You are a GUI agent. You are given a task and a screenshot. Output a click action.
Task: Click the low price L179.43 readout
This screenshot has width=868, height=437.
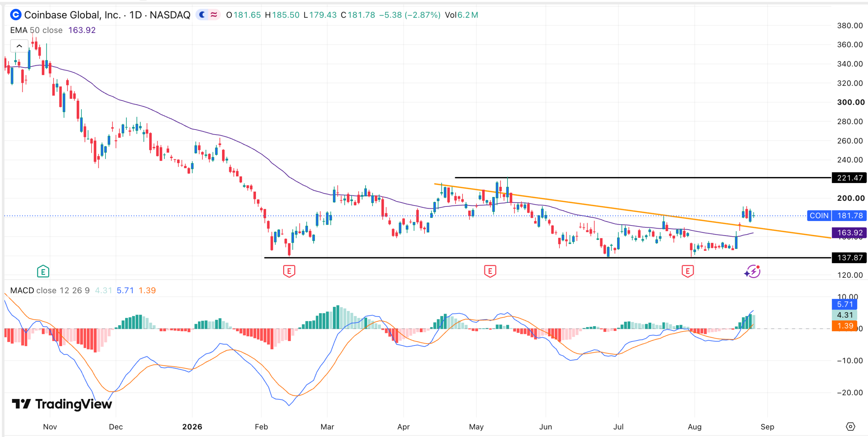[x=320, y=15]
